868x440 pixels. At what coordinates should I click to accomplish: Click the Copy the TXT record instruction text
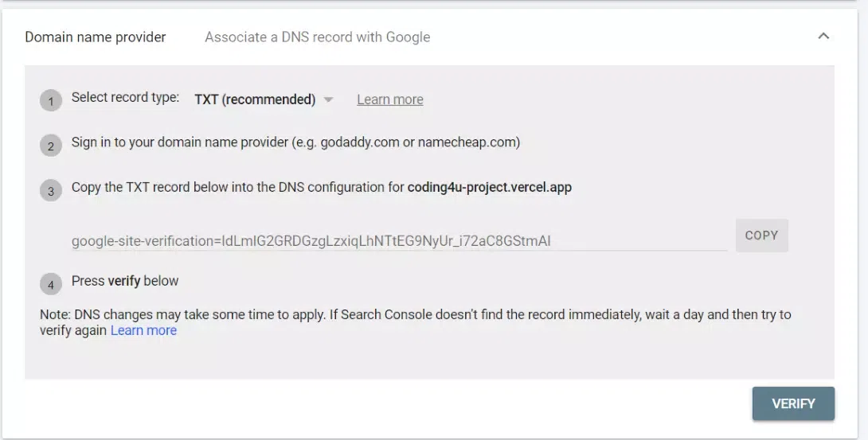pyautogui.click(x=239, y=188)
